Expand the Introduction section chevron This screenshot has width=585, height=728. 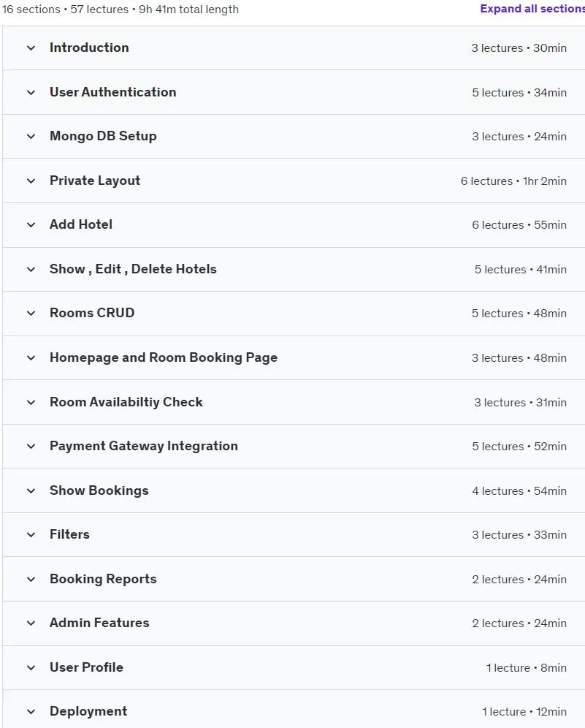31,48
